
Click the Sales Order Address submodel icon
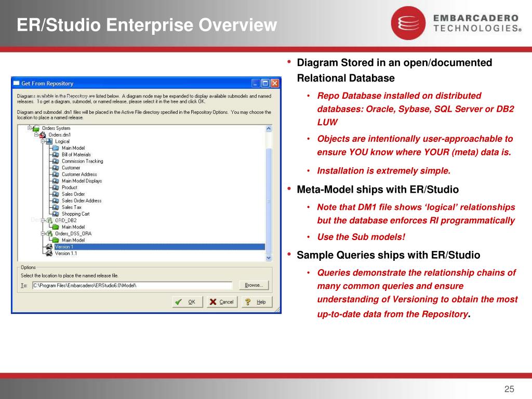point(56,201)
